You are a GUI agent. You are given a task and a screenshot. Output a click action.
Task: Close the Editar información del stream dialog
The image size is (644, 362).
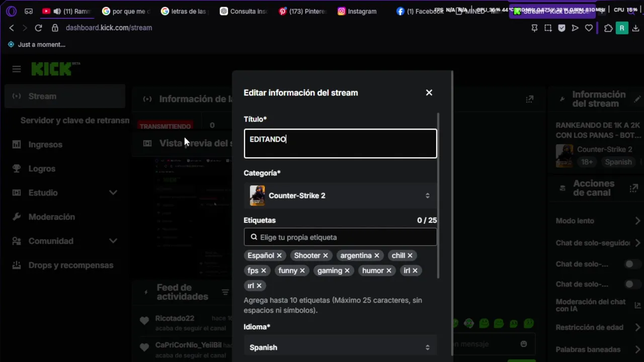point(429,93)
